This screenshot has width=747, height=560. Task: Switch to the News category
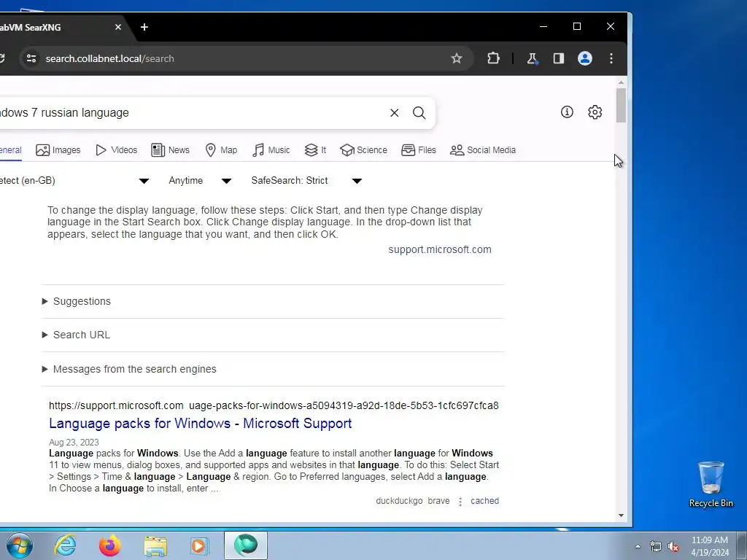click(x=170, y=150)
